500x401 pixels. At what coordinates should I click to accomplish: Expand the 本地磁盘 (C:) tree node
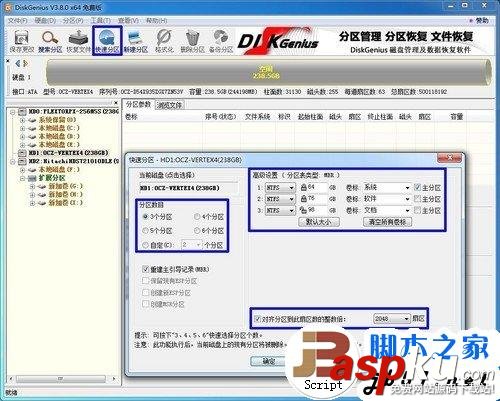22,128
